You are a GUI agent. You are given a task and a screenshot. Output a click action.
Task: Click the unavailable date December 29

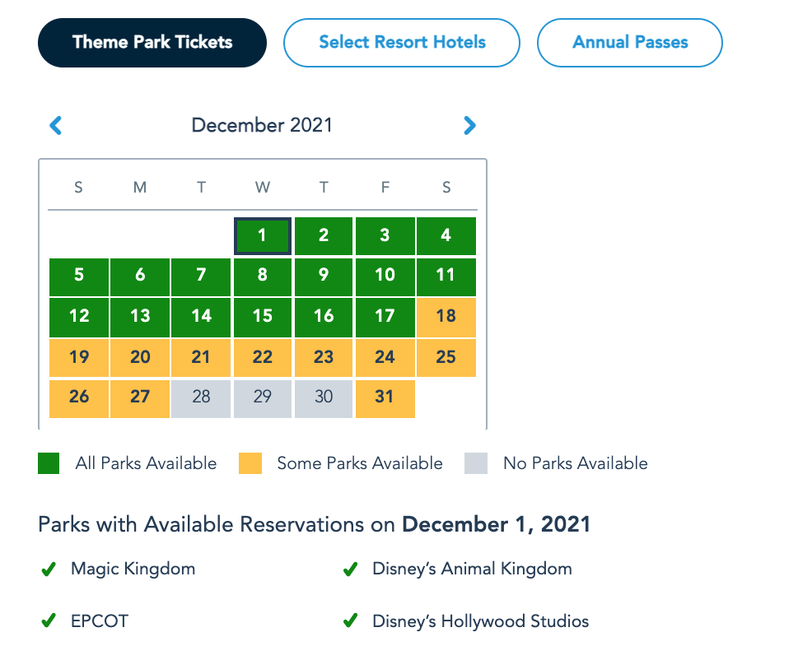263,397
